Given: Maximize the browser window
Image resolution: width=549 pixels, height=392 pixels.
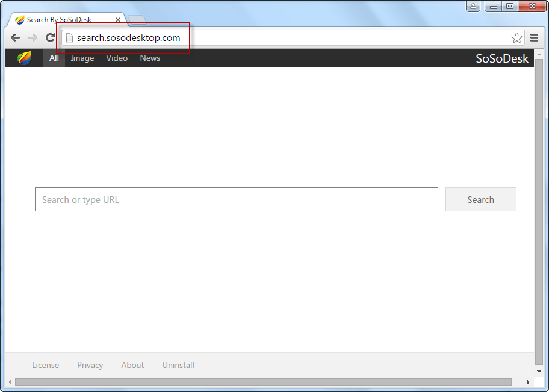Looking at the screenshot, I should [x=510, y=6].
